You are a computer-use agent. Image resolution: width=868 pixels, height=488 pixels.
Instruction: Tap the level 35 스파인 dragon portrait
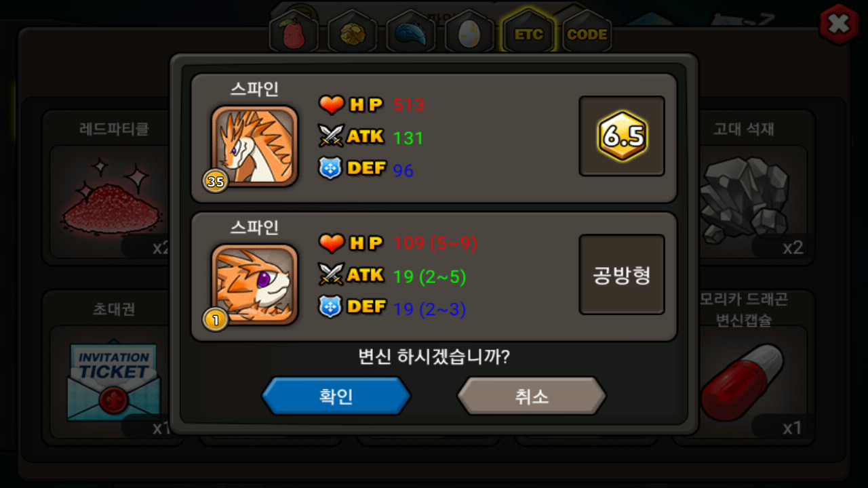coord(254,146)
